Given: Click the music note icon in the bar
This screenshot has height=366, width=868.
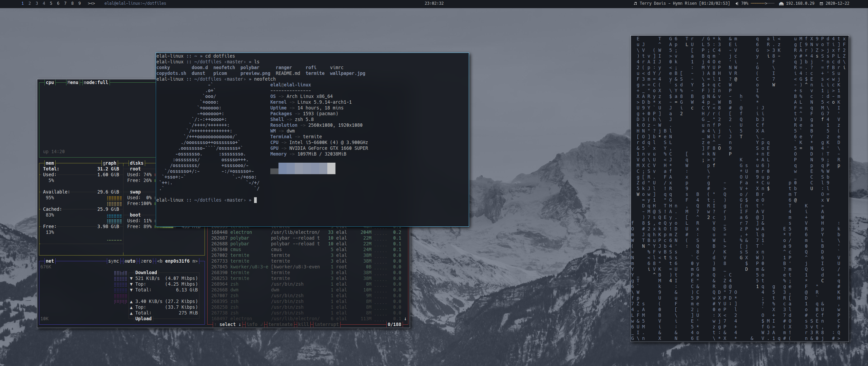Looking at the screenshot, I should tap(635, 3).
